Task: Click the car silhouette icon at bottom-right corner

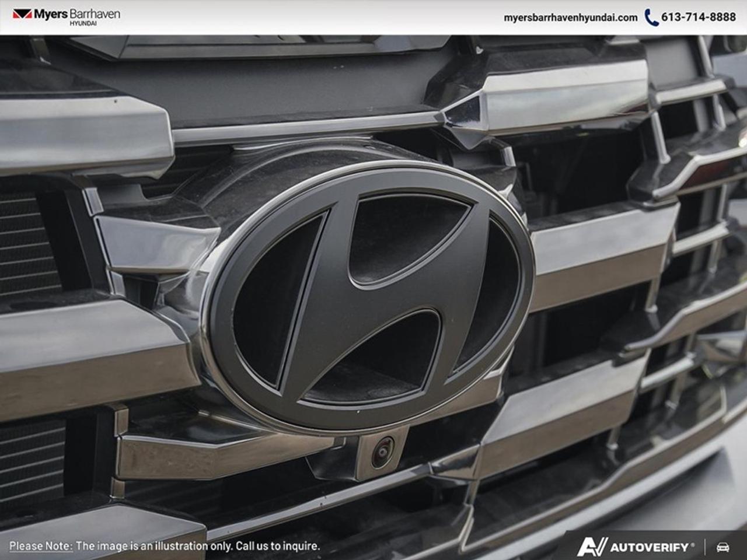Action: click(x=724, y=547)
